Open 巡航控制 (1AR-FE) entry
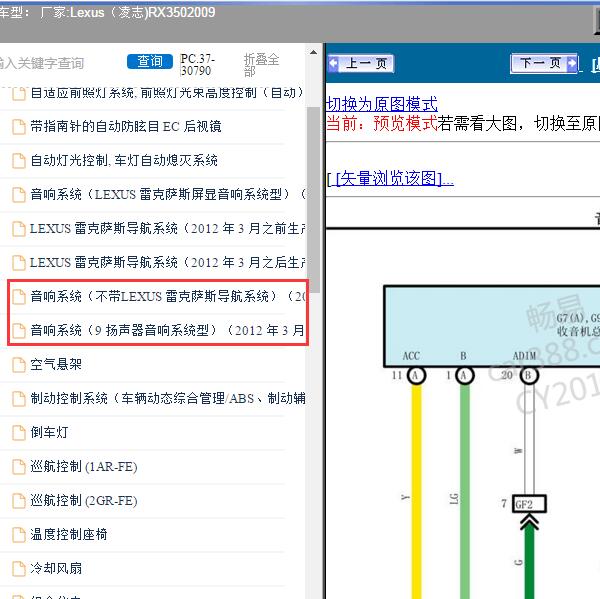 click(84, 467)
